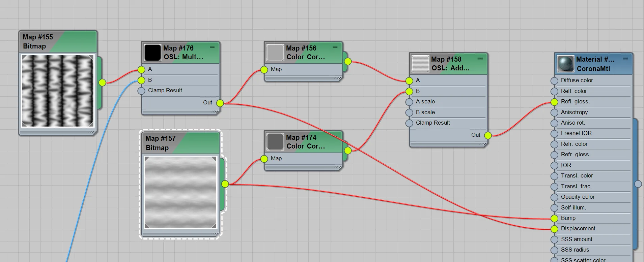Screen dimensions: 644x262
Task: Click the black preview icon of Map #176
Action: [152, 53]
